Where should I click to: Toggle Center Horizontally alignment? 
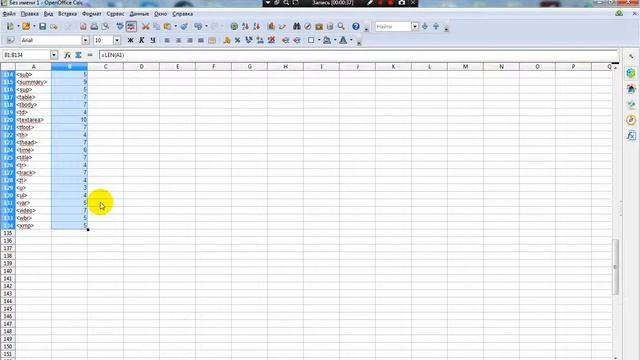[x=178, y=40]
